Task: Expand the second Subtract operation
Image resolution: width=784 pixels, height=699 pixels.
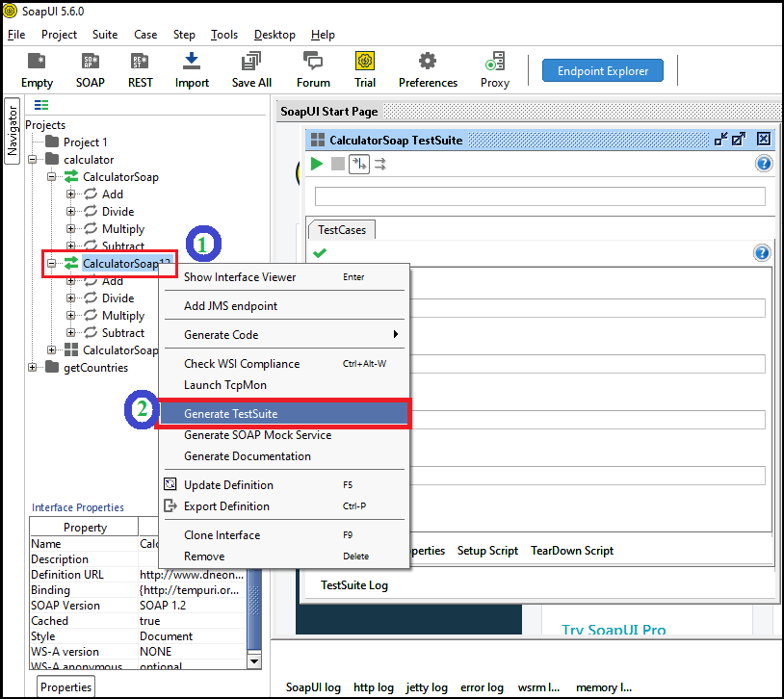Action: pyautogui.click(x=70, y=333)
